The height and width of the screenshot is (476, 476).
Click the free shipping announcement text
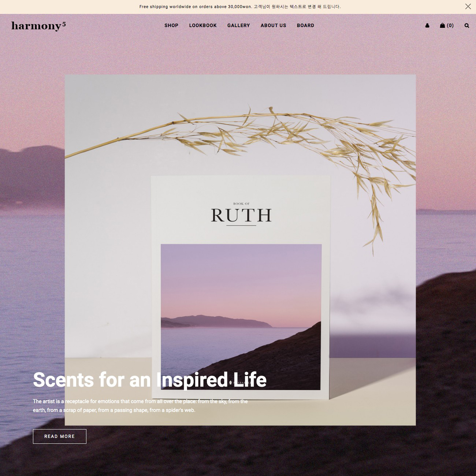(x=240, y=7)
